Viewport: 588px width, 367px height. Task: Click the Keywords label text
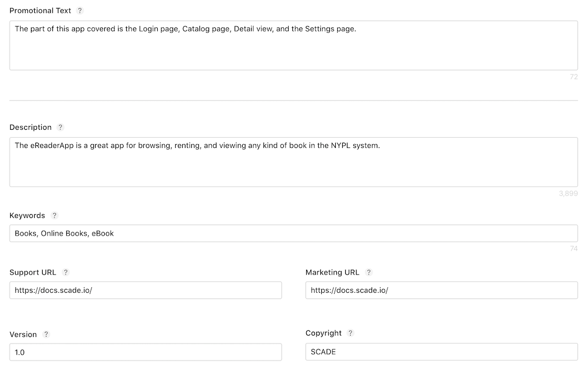[27, 215]
